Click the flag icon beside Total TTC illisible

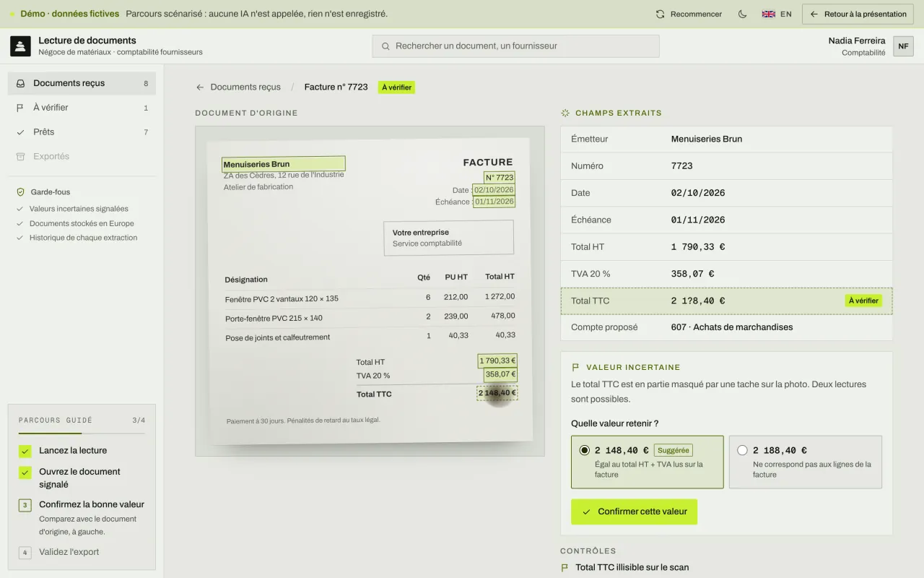point(565,568)
